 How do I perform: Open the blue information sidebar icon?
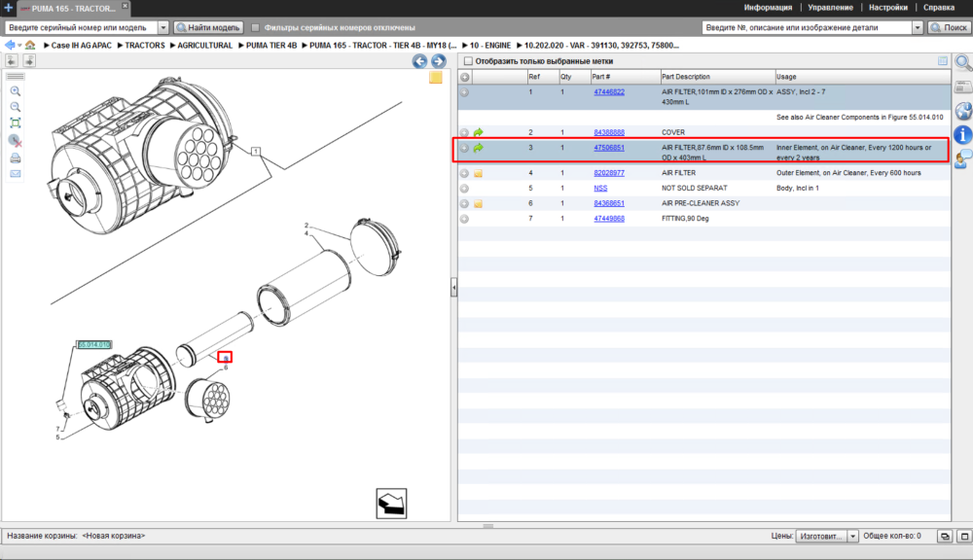click(963, 134)
